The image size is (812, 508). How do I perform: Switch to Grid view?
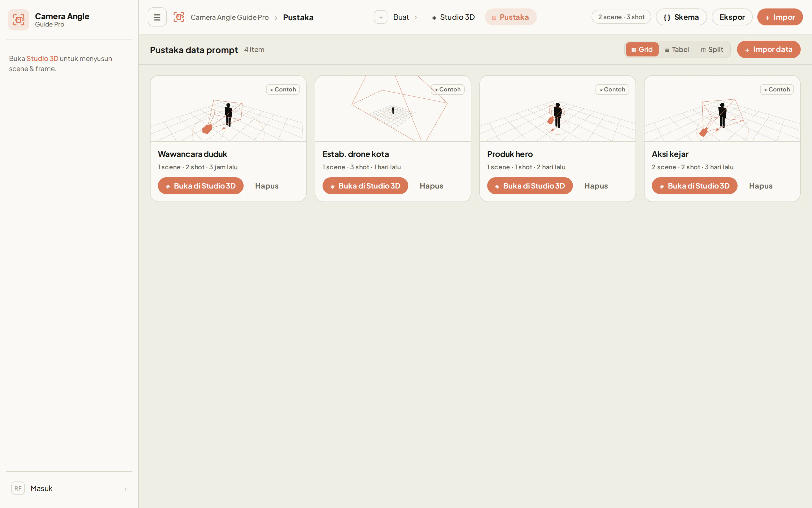[x=642, y=49]
